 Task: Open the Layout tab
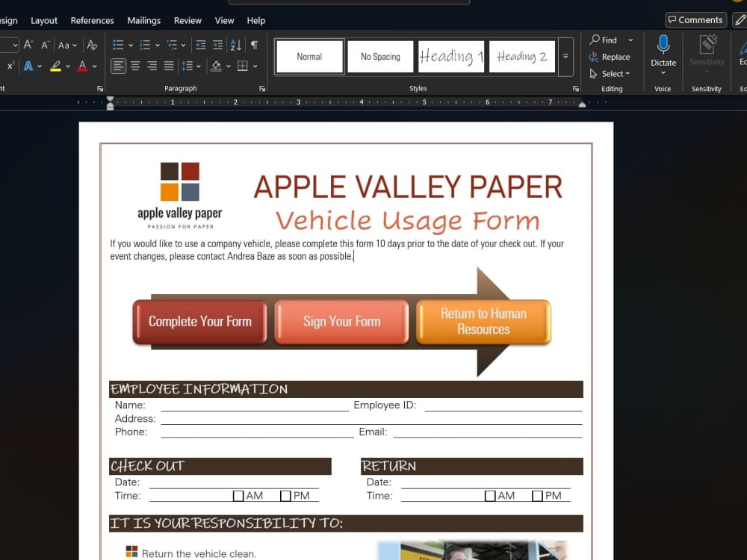(44, 20)
